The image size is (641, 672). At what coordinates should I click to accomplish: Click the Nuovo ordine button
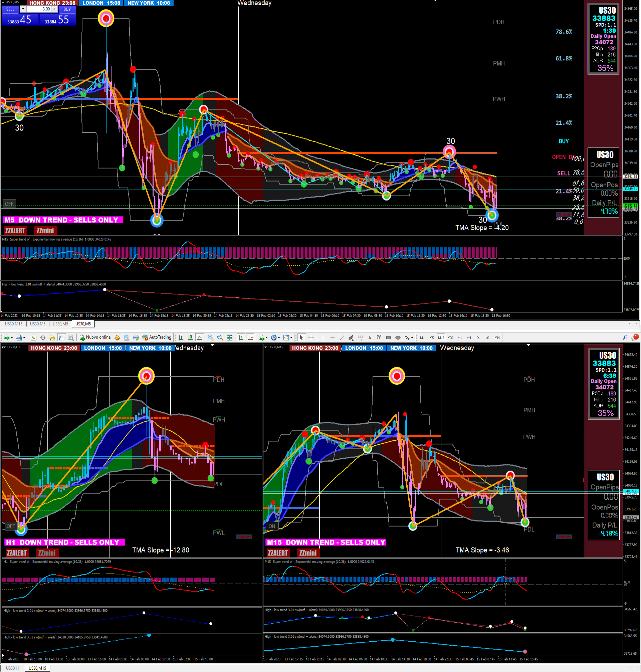[95, 337]
